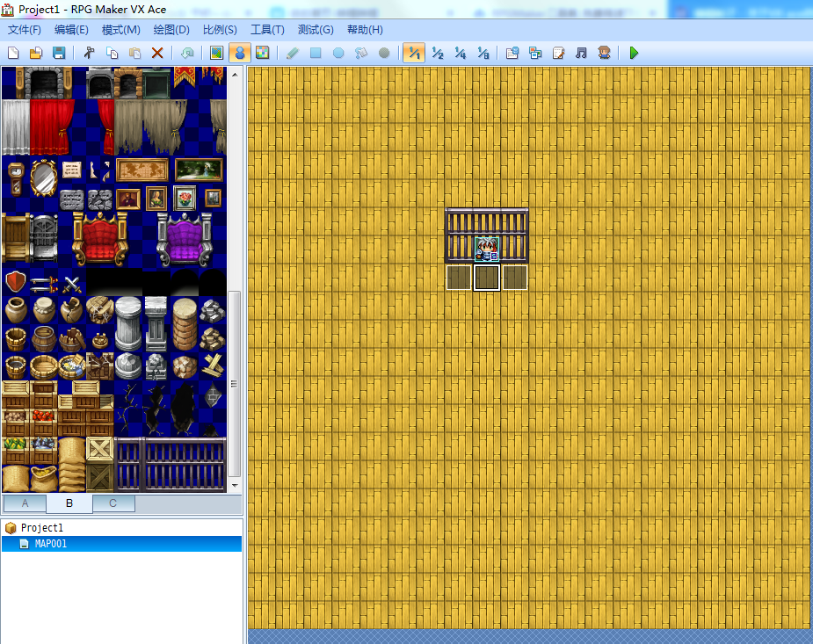This screenshot has height=644, width=813.
Task: Switch to tileset tab C
Action: click(113, 503)
